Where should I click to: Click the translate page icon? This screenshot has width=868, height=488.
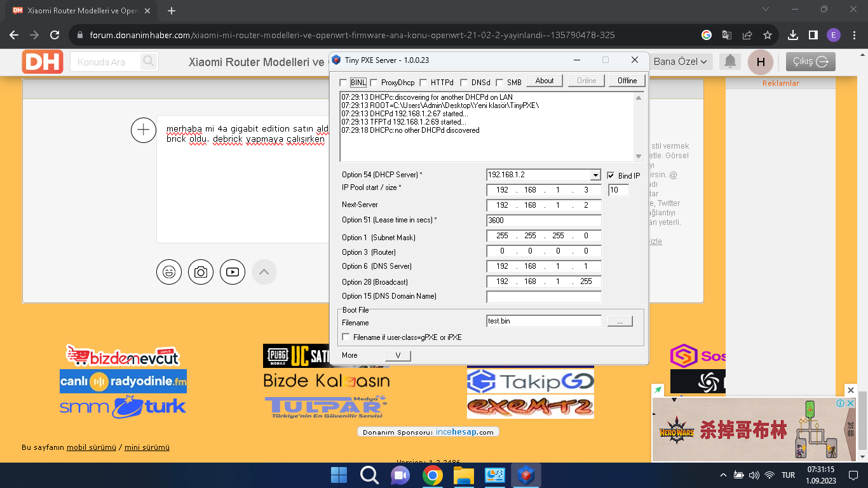(727, 35)
